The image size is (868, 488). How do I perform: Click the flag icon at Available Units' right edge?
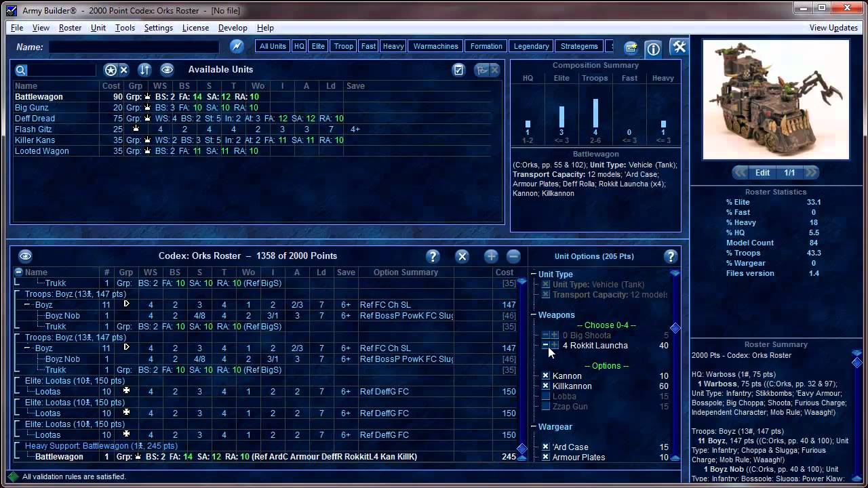(482, 70)
